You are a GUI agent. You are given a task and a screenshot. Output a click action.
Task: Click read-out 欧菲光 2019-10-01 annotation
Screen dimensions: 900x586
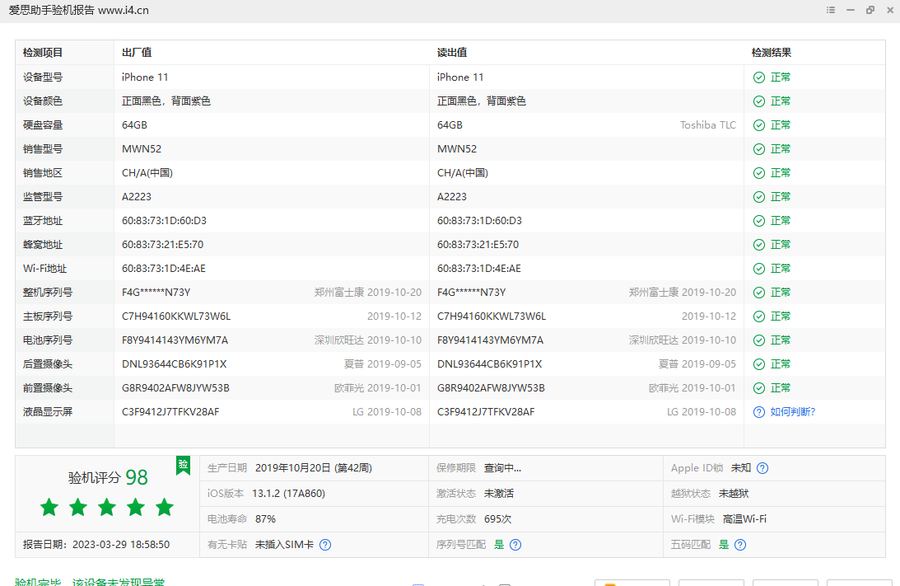coord(692,389)
